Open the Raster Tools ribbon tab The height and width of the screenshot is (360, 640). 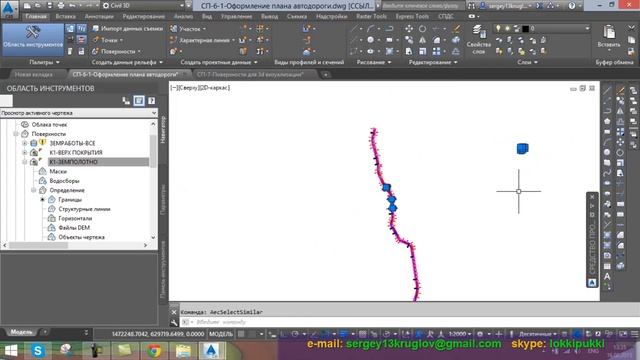pos(371,16)
